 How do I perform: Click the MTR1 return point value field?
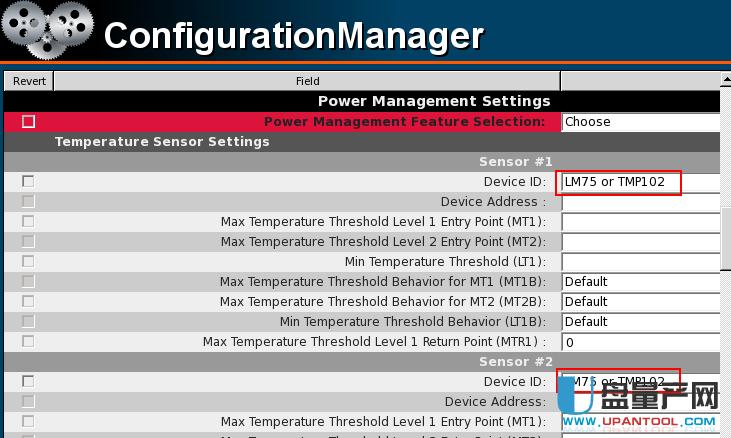pyautogui.click(x=640, y=342)
